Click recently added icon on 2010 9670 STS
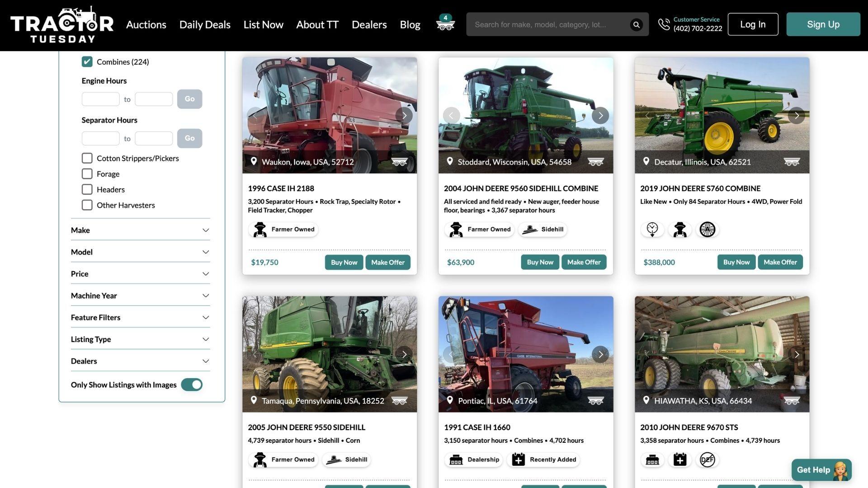 click(679, 460)
